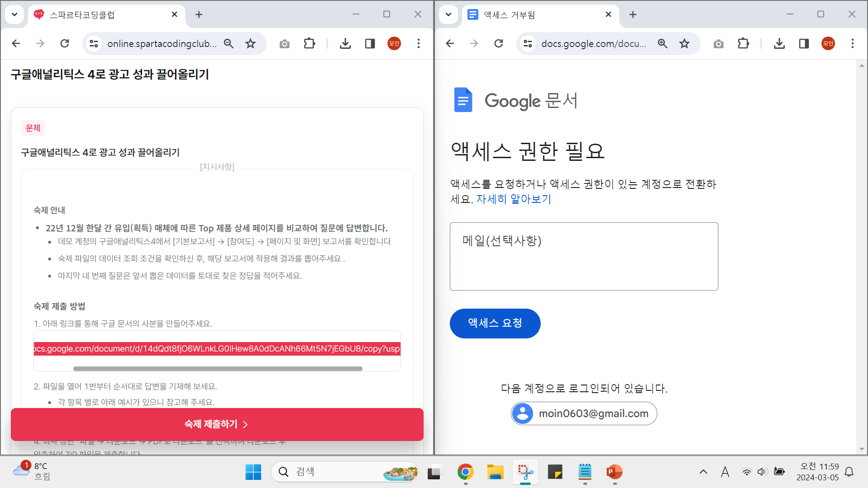868x488 pixels.
Task: Close the 스파르타코딩클럽 tab
Action: click(175, 14)
